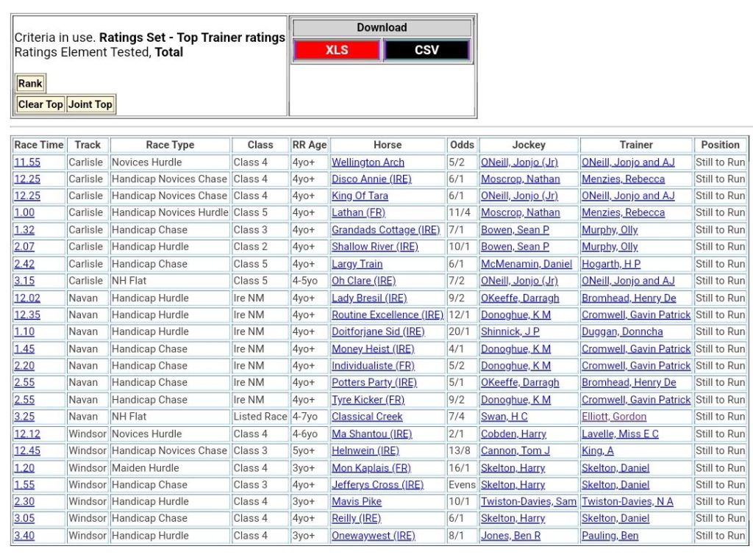Image resolution: width=753 pixels, height=560 pixels.
Task: Open jockey Cobden, Harry profile
Action: click(x=513, y=434)
